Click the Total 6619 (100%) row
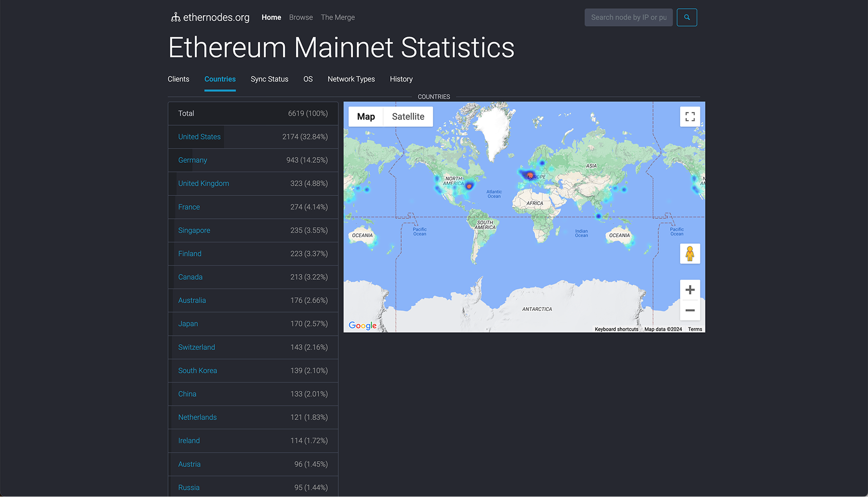868x497 pixels. coord(253,113)
